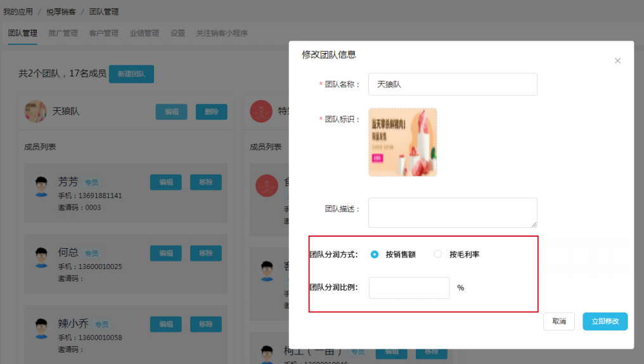Viewport: 644px width, 364px height.
Task: Edit member 何总
Action: coord(166,253)
